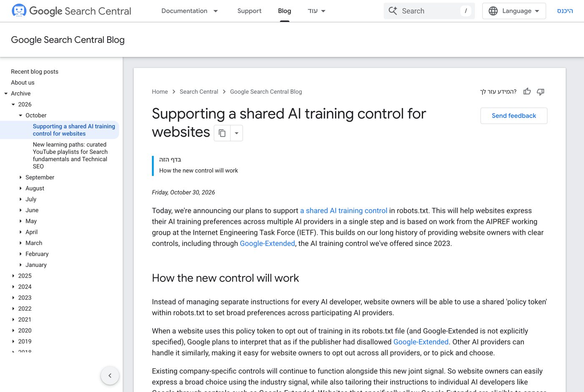This screenshot has width=584, height=392.
Task: Expand the 2025 archive year
Action: point(13,276)
